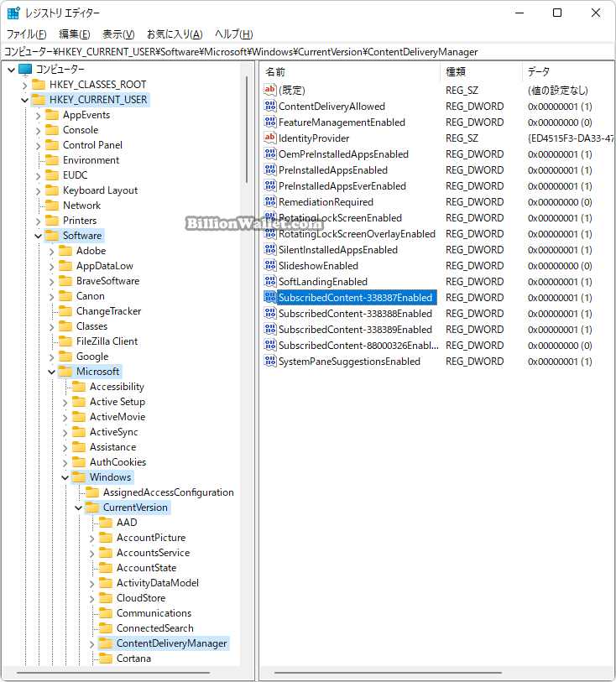Click the DWORD icon beside SoftLandingEnabled
The width and height of the screenshot is (616, 682).
click(269, 281)
